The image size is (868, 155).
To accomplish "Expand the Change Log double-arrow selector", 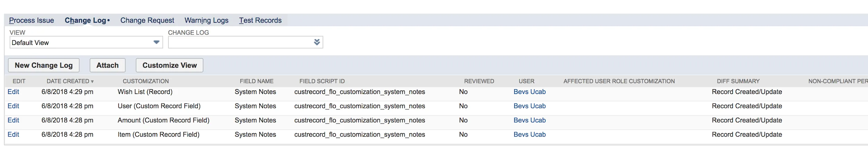I will click(317, 42).
